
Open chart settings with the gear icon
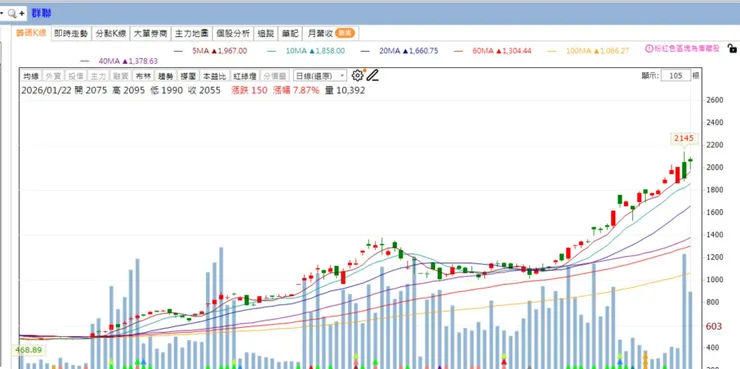357,75
